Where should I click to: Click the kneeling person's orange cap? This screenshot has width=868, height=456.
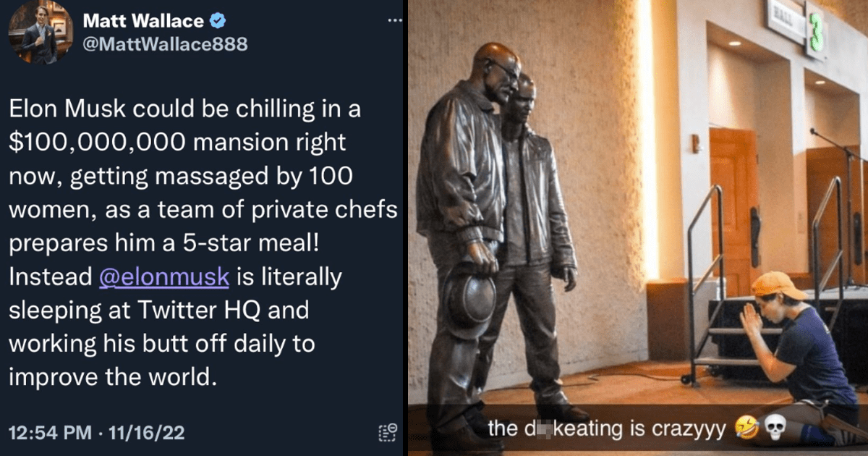tap(778, 284)
